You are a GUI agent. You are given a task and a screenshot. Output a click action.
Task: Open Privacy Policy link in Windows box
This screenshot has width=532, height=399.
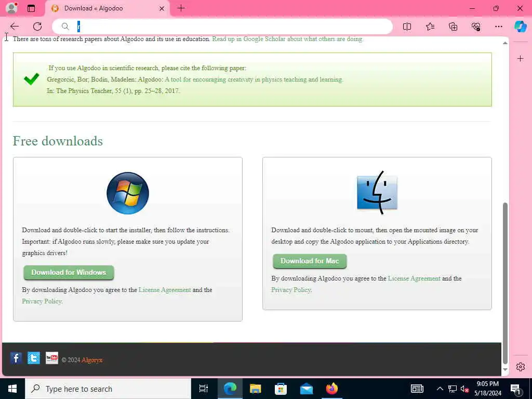[42, 301]
